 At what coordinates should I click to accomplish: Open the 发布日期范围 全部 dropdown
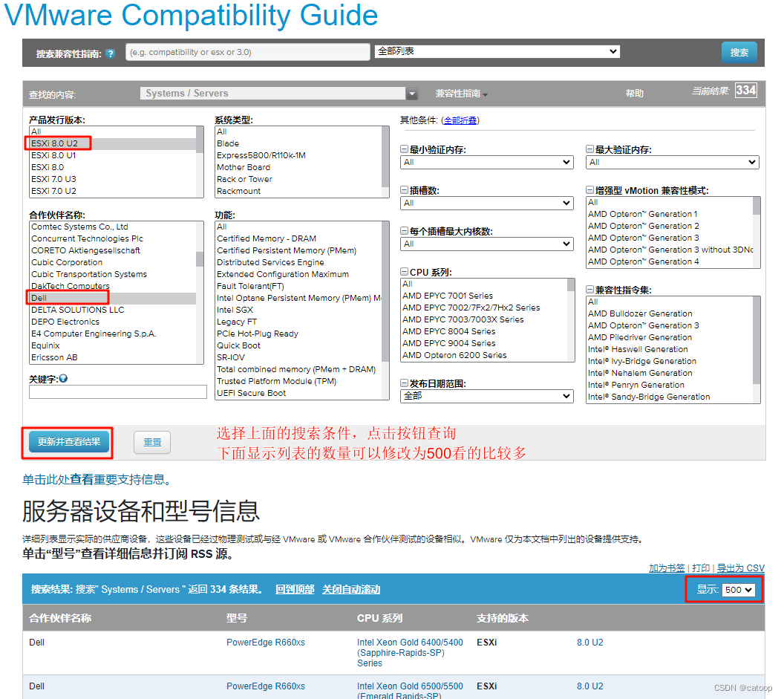click(x=487, y=396)
